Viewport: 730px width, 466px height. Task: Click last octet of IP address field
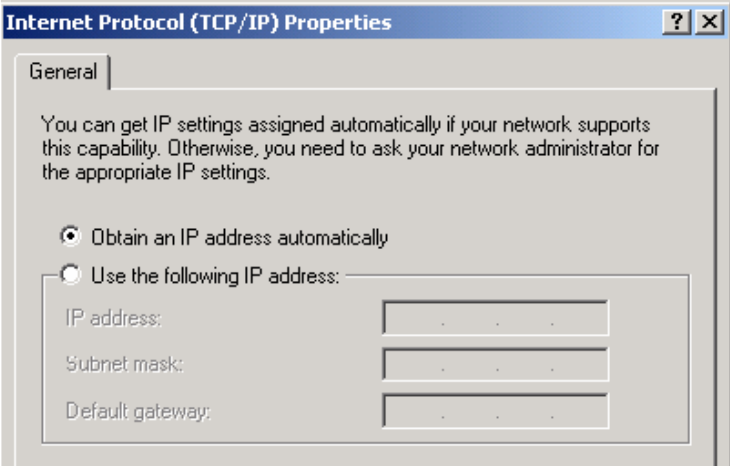click(580, 318)
